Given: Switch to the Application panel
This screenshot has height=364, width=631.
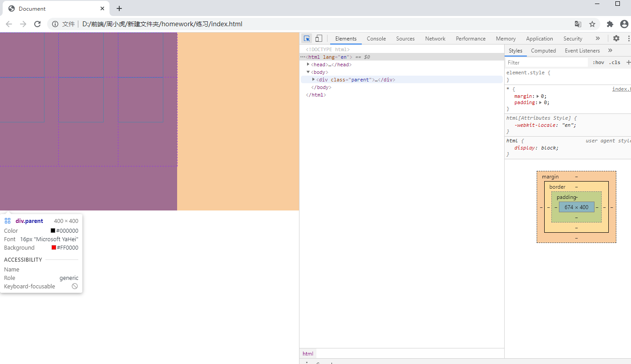Looking at the screenshot, I should click(x=539, y=39).
